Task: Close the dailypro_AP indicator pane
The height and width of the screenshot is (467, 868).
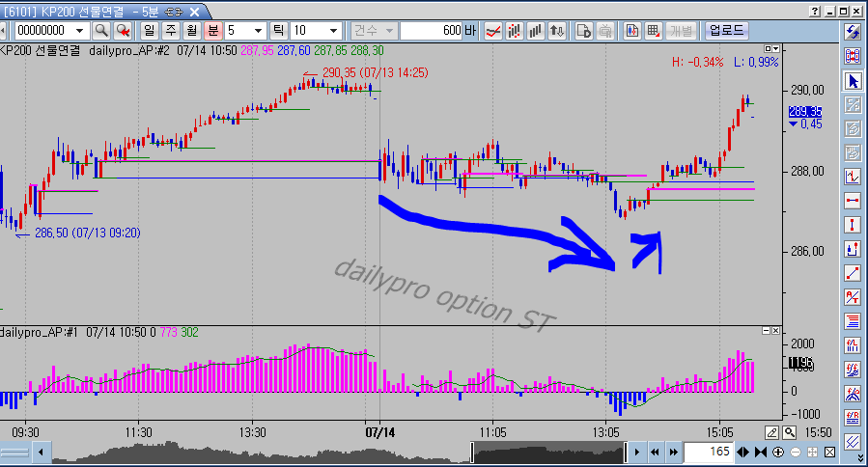Action: pyautogui.click(x=775, y=330)
